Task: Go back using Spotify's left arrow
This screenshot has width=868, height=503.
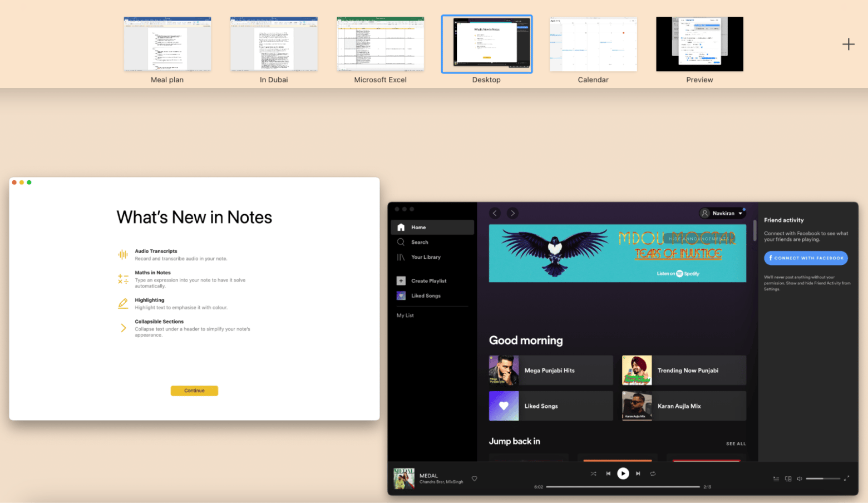Action: click(495, 213)
